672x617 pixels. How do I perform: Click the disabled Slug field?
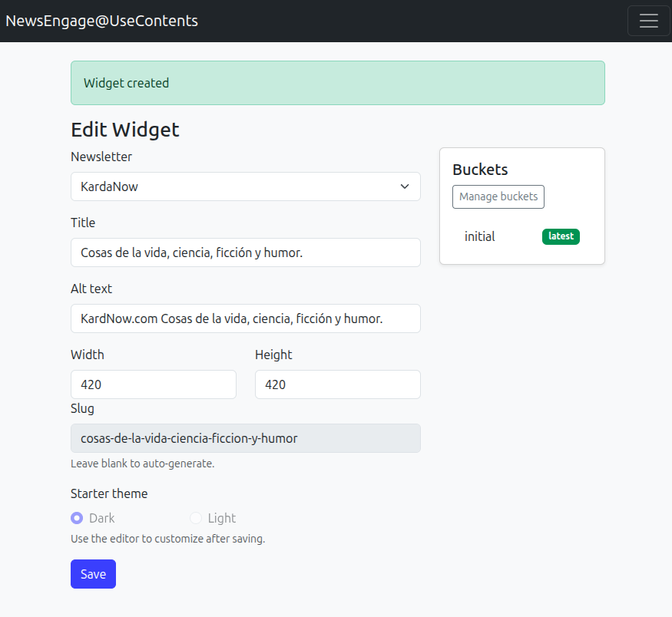coord(246,438)
